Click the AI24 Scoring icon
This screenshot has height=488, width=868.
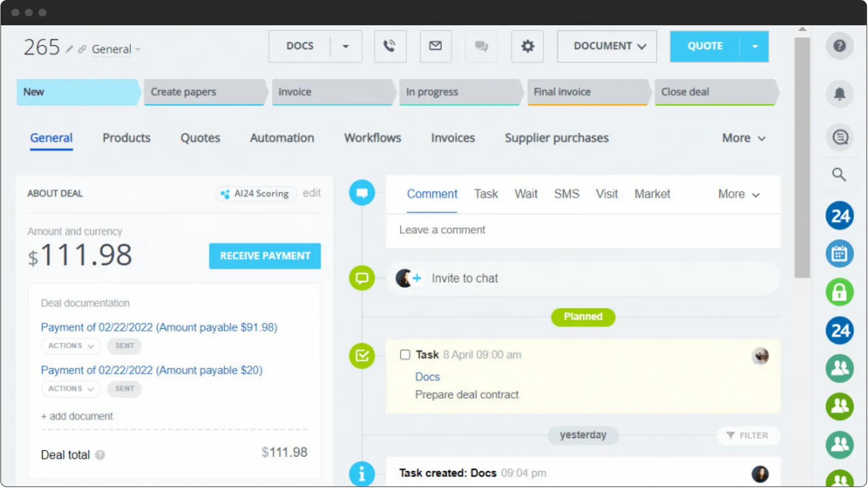226,193
